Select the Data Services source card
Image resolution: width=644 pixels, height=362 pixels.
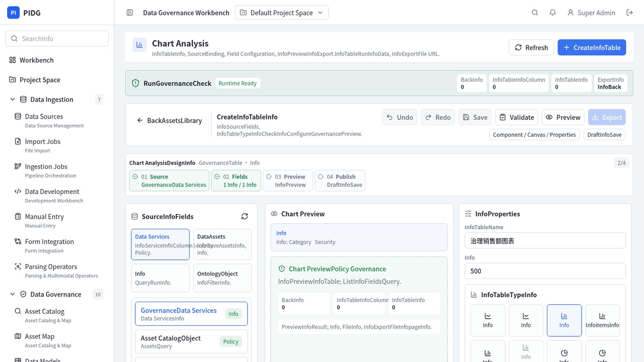coord(160,245)
